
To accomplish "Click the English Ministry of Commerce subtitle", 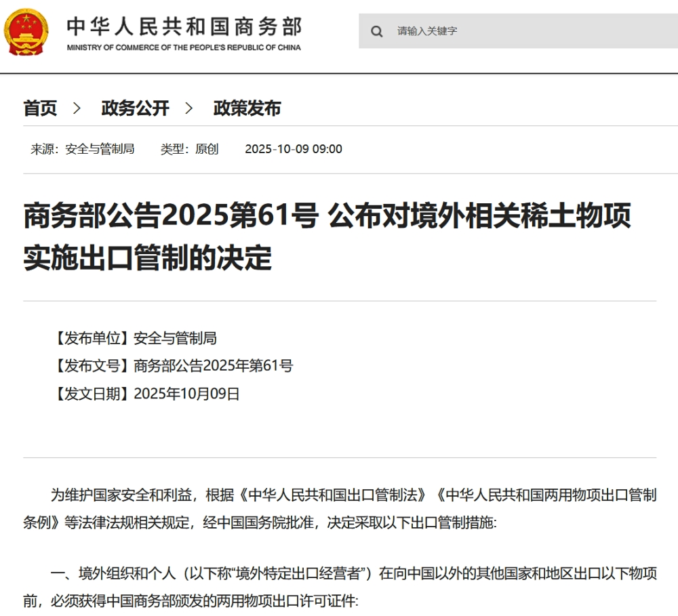I will point(184,47).
